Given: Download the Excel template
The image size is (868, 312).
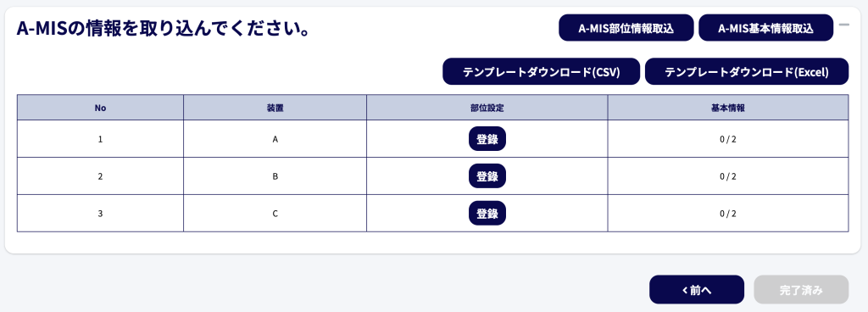Looking at the screenshot, I should coord(746,71).
